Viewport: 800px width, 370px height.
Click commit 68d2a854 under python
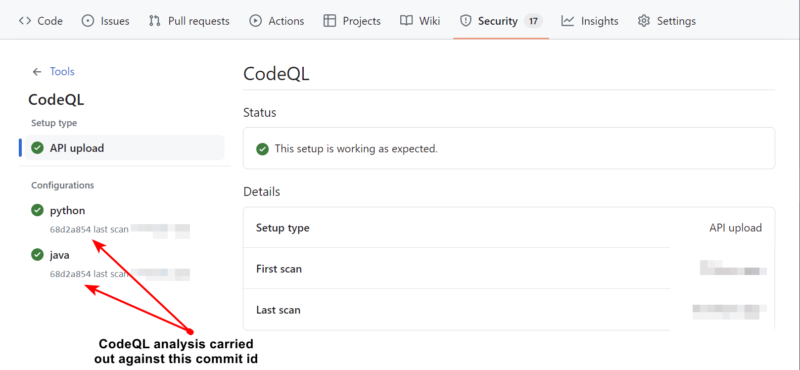70,230
